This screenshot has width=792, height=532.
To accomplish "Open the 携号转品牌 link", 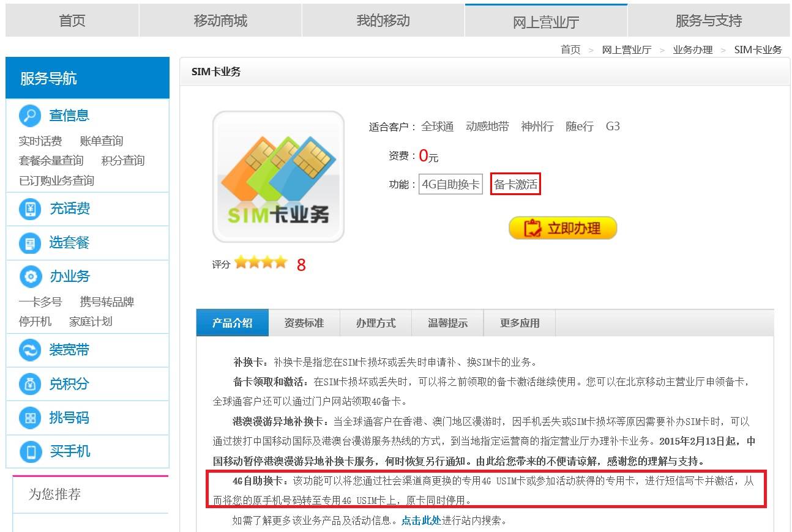I will click(x=107, y=302).
